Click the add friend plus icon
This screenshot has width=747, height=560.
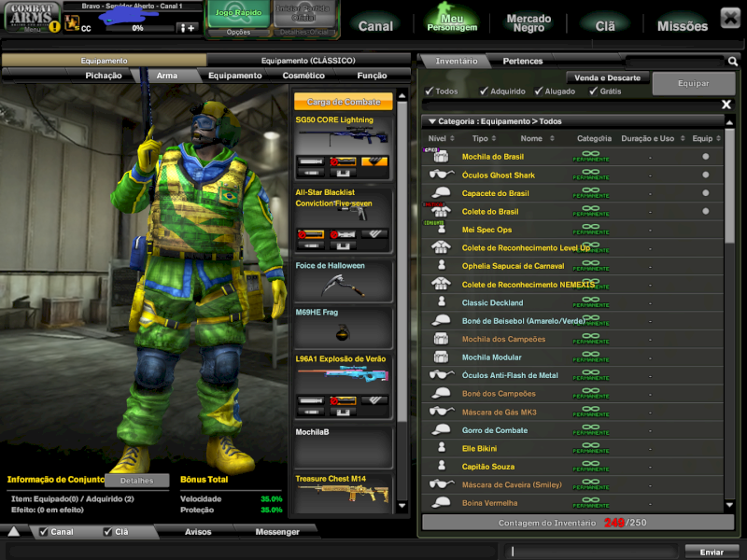(x=187, y=28)
